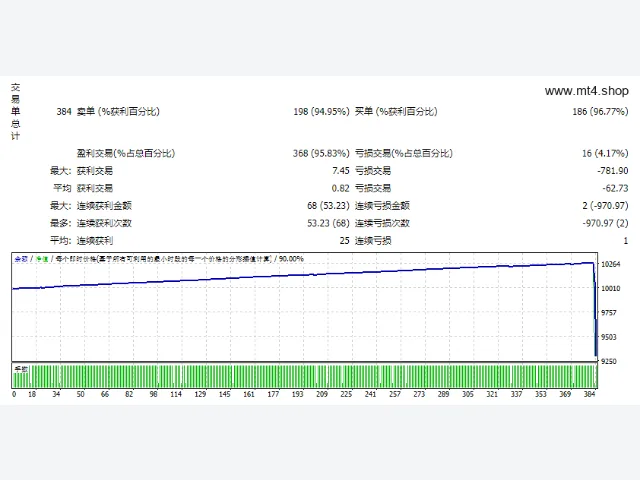Click the 82 x-axis label

click(129, 394)
